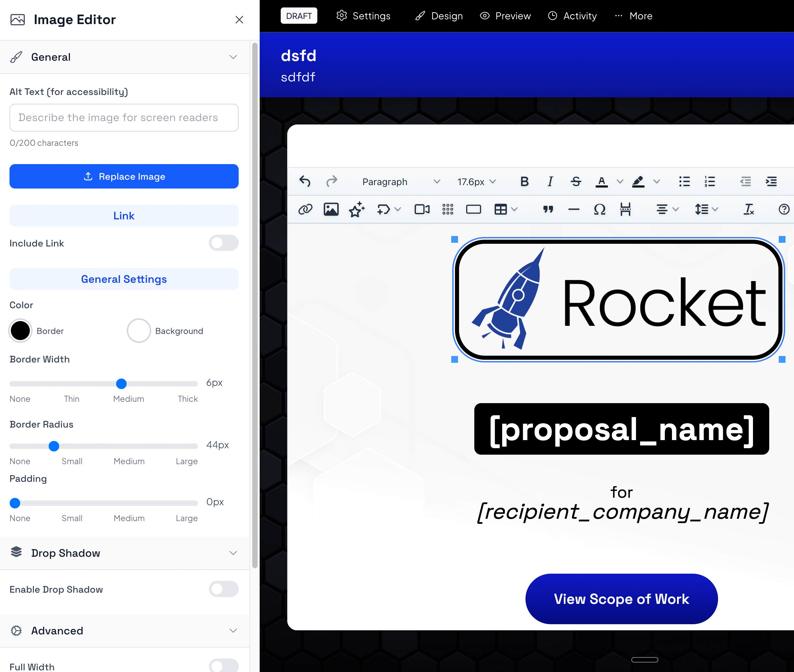Switch to the Activity tab
This screenshot has width=794, height=672.
pyautogui.click(x=572, y=16)
